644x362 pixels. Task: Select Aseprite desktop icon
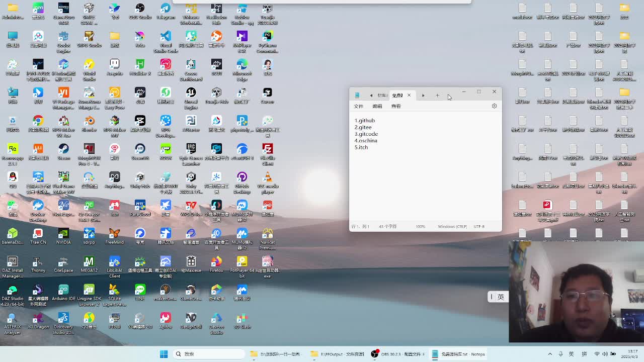click(x=115, y=68)
